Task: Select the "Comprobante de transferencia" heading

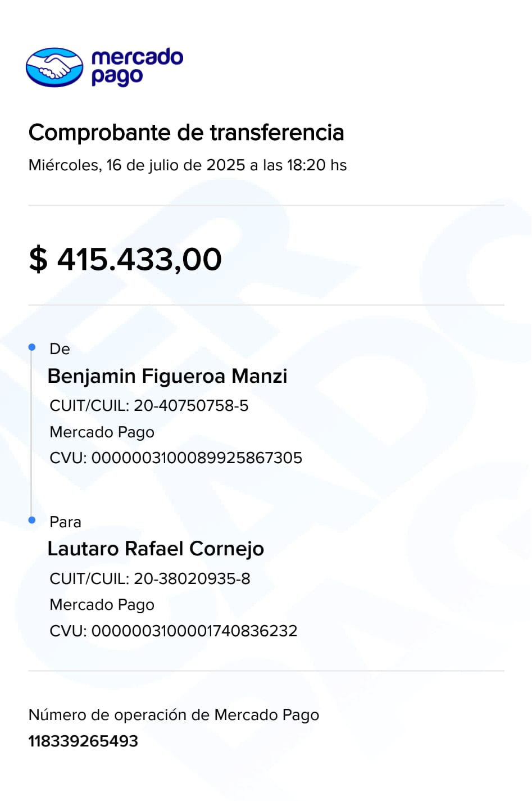Action: [186, 133]
